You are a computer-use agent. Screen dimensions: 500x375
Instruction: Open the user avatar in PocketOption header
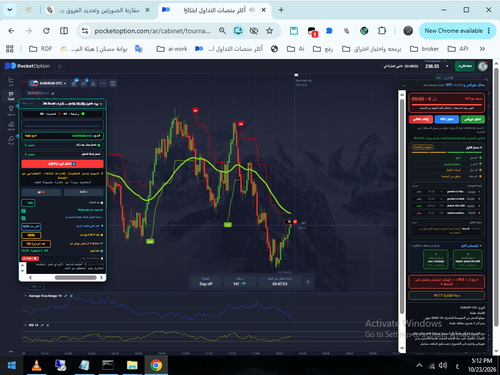point(483,66)
